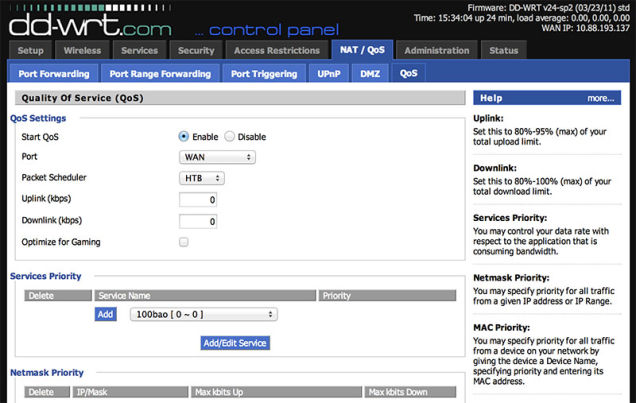Select the UPnP sub-tab

tap(329, 73)
